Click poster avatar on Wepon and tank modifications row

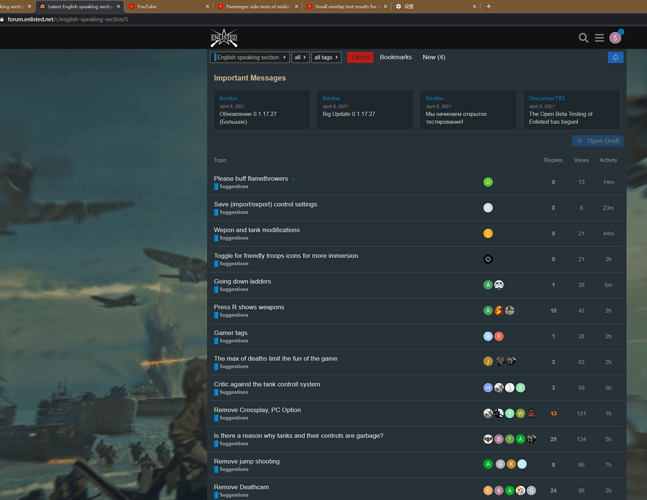488,233
